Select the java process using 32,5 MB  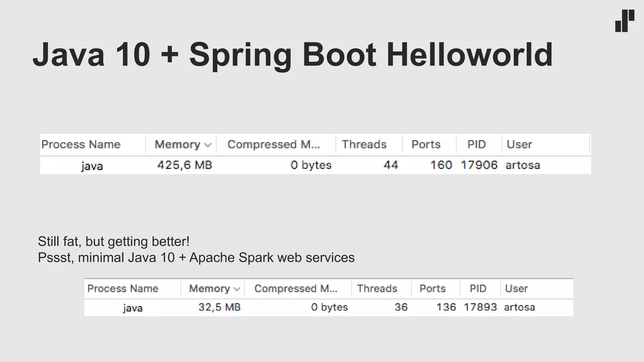[x=133, y=308]
